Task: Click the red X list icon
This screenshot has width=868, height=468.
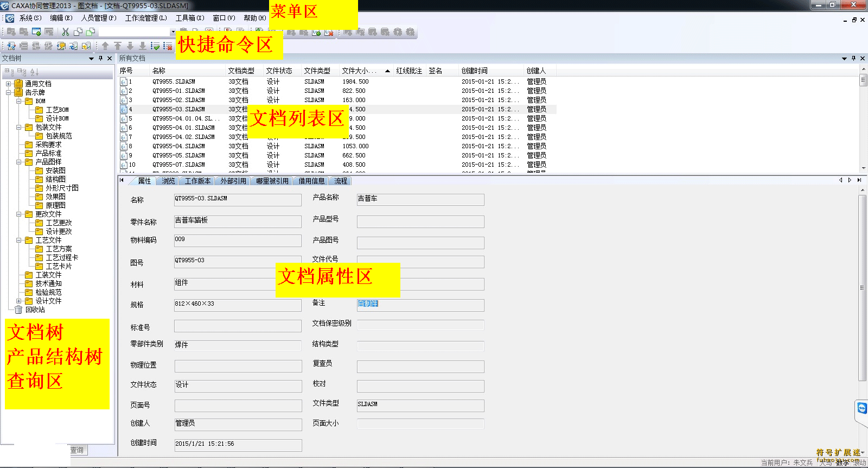Action: (168, 46)
